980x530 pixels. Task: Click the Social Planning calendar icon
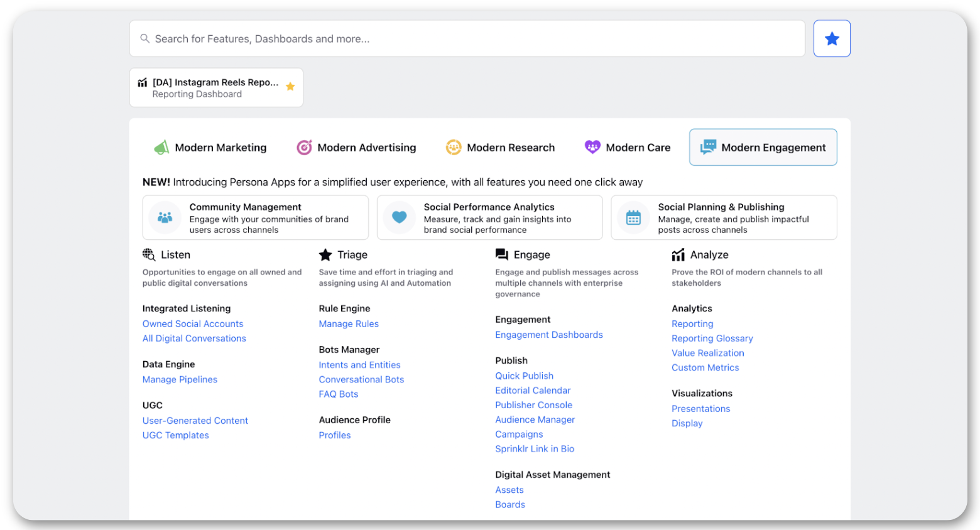tap(633, 217)
